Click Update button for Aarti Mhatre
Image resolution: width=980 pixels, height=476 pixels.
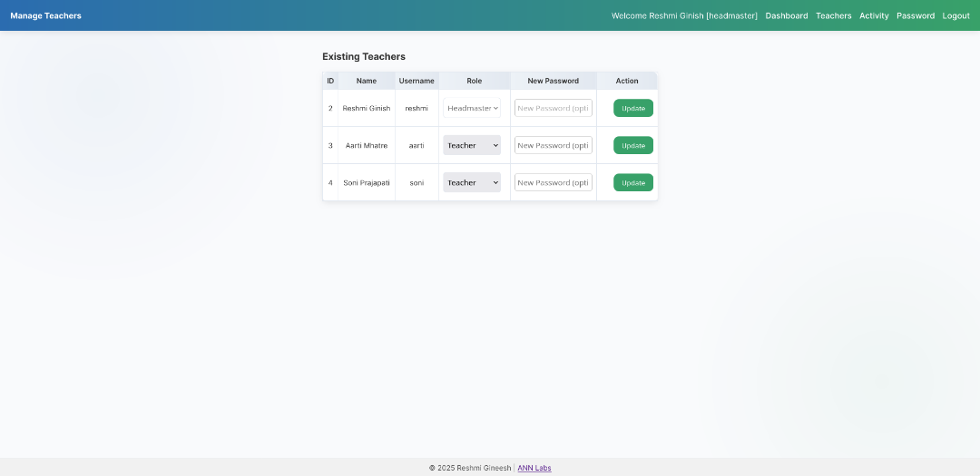point(632,145)
